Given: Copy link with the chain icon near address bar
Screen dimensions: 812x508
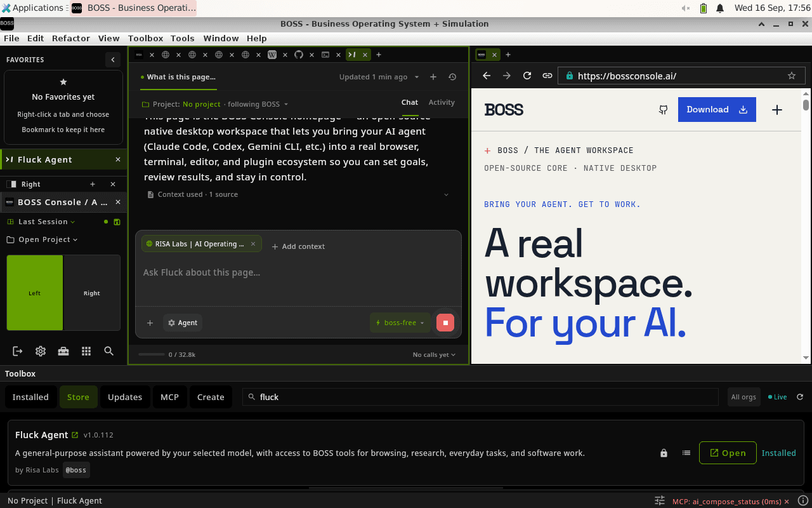Looking at the screenshot, I should point(547,76).
